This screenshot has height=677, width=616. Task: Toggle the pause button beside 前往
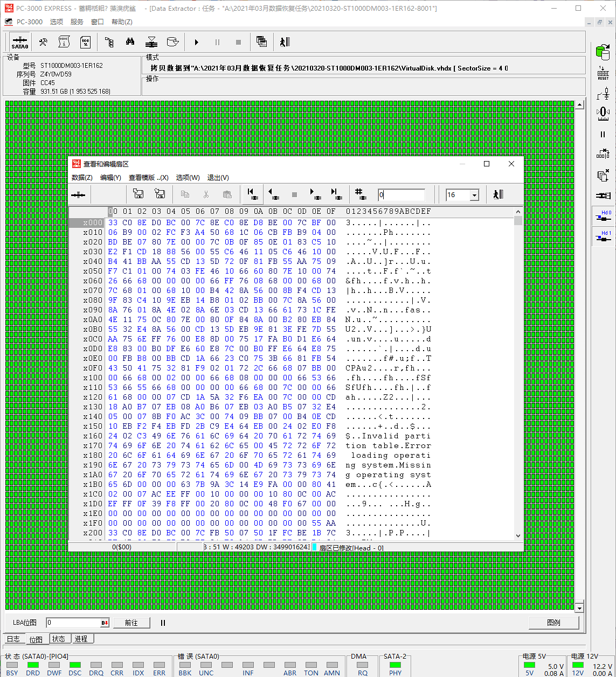[163, 623]
